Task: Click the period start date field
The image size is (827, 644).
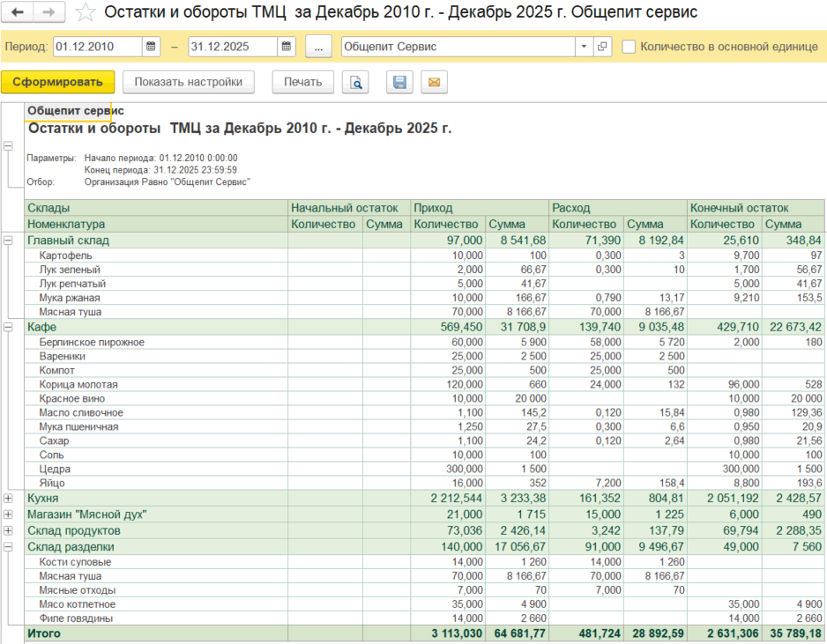Action: pyautogui.click(x=95, y=47)
